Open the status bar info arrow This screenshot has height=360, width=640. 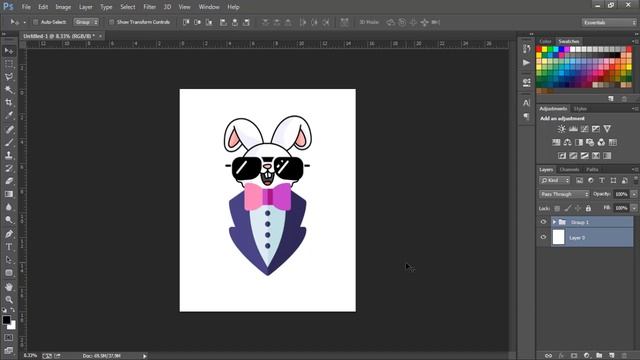click(144, 356)
